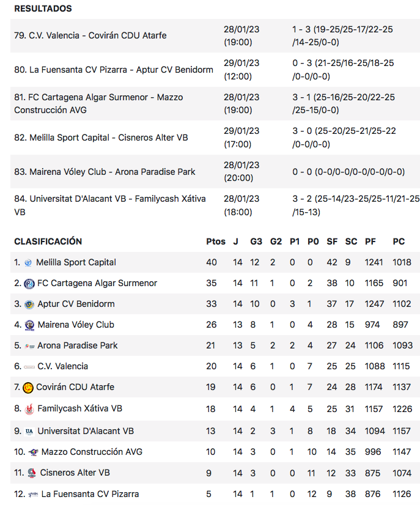This screenshot has width=420, height=505.
Task: Select match 84 Universitat D'Alacant - Familycash row
Action: pos(110,205)
